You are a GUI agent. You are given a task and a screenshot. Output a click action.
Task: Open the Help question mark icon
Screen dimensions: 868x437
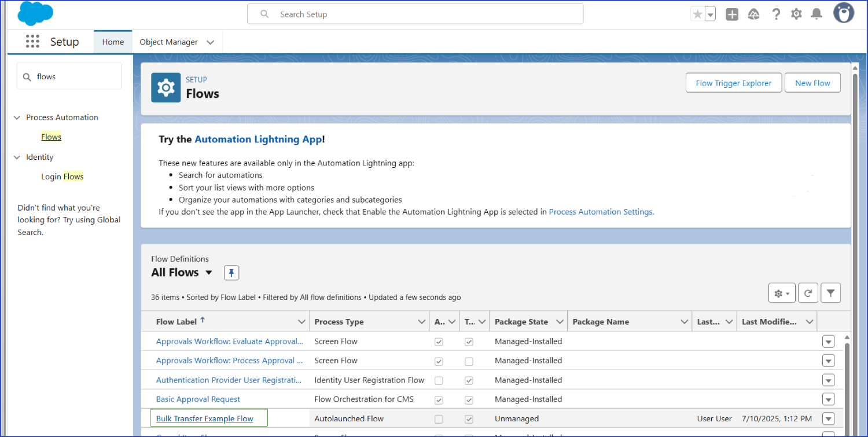point(776,14)
